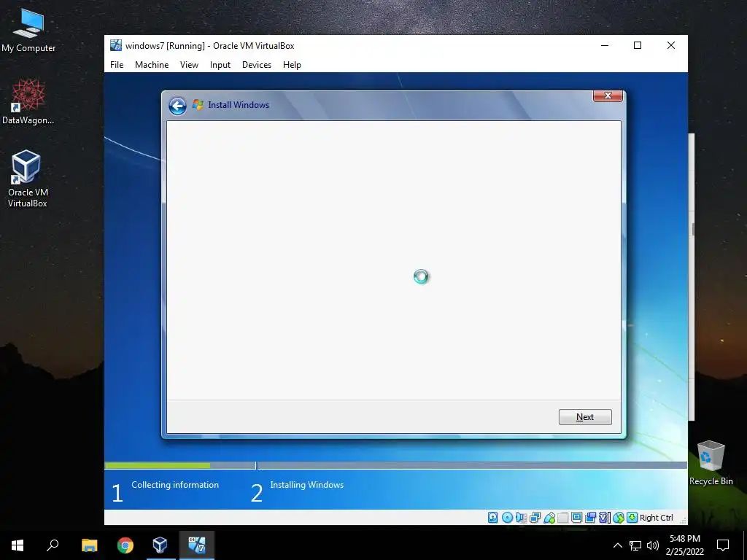Click the network tray icon
The width and height of the screenshot is (747, 560).
635,545
